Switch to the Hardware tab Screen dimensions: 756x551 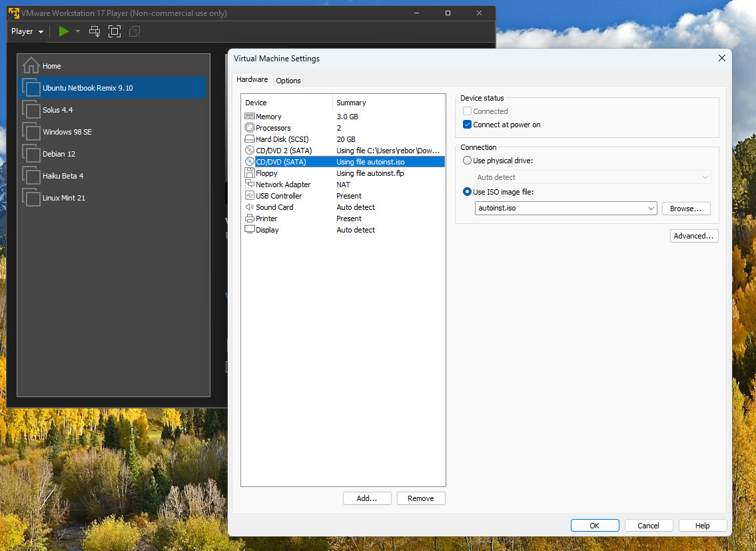pos(252,79)
